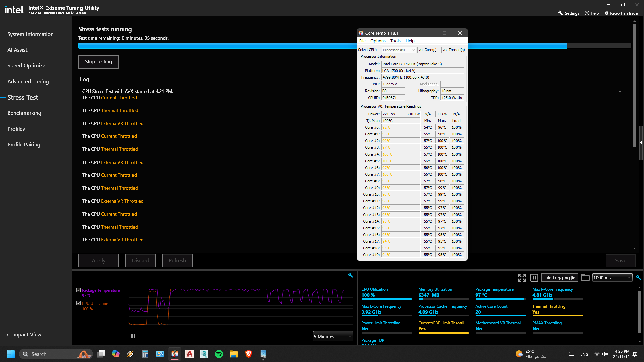Open Brave browser from the taskbar

click(249, 354)
